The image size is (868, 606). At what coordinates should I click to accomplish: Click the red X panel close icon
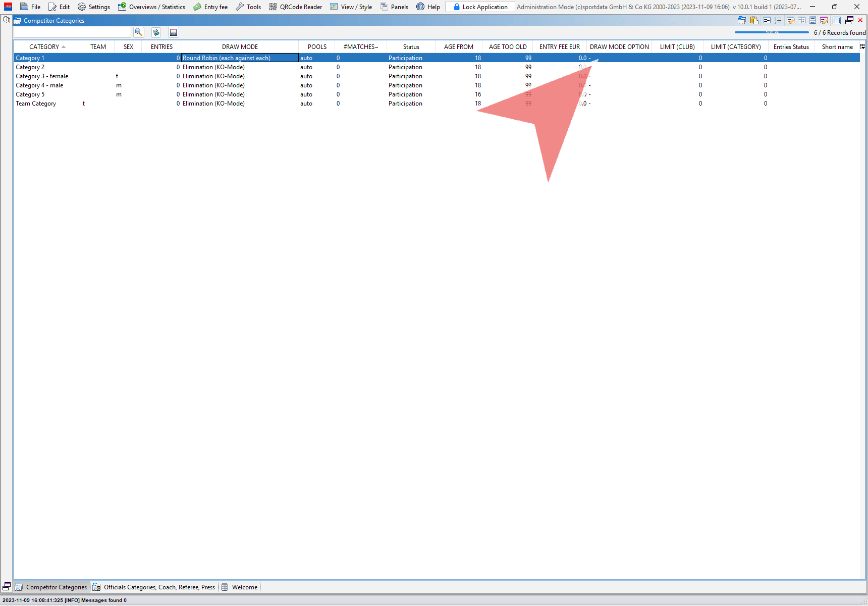point(860,21)
